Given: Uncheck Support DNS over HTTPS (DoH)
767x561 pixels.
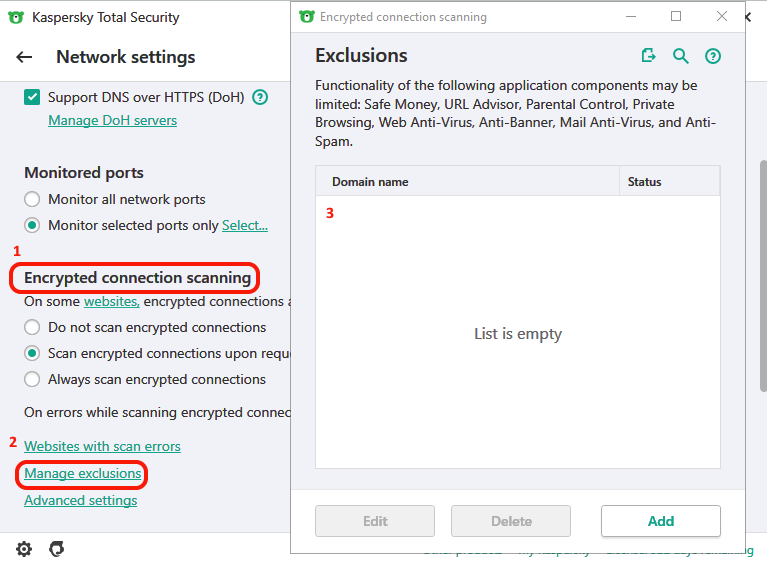Looking at the screenshot, I should (x=32, y=97).
